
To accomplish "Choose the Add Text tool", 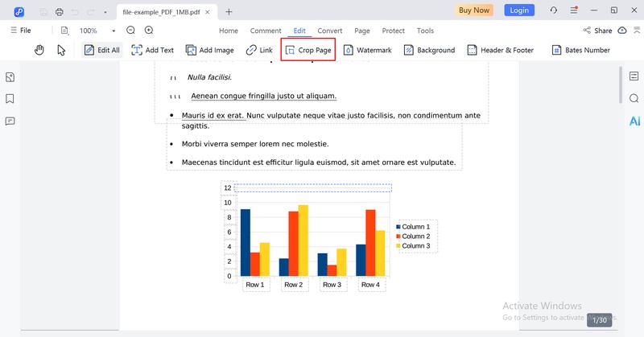I will [152, 50].
